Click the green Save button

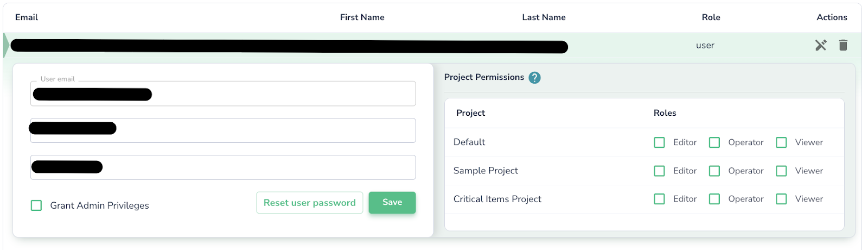pyautogui.click(x=392, y=203)
